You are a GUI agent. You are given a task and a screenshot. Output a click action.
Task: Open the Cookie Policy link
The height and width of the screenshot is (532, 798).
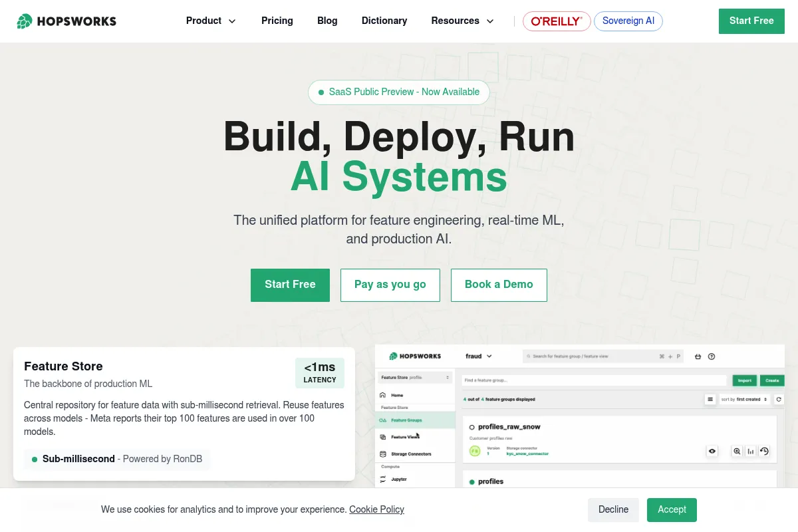click(376, 509)
